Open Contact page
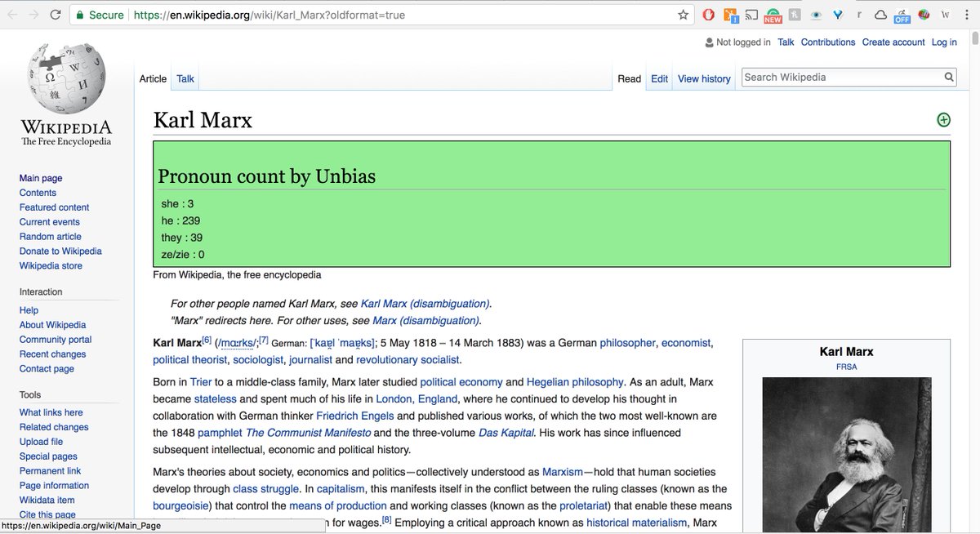 pos(47,369)
